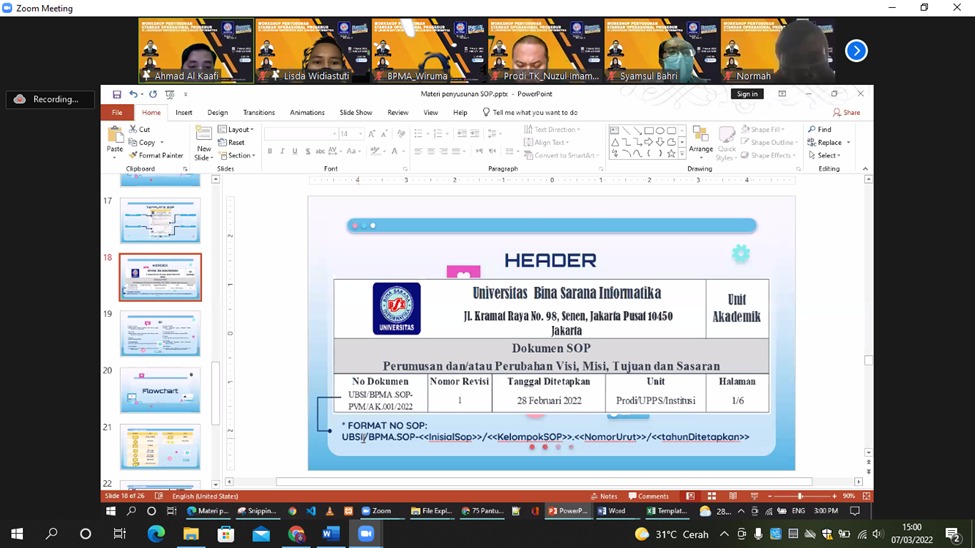Click the Zoom out minus button
This screenshot has height=548, width=975.
(770, 496)
